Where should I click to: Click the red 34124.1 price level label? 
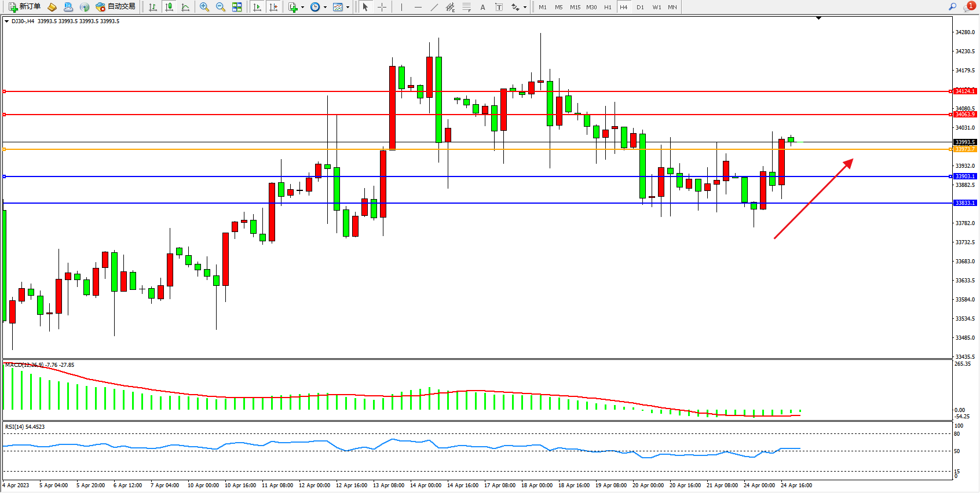coord(964,91)
